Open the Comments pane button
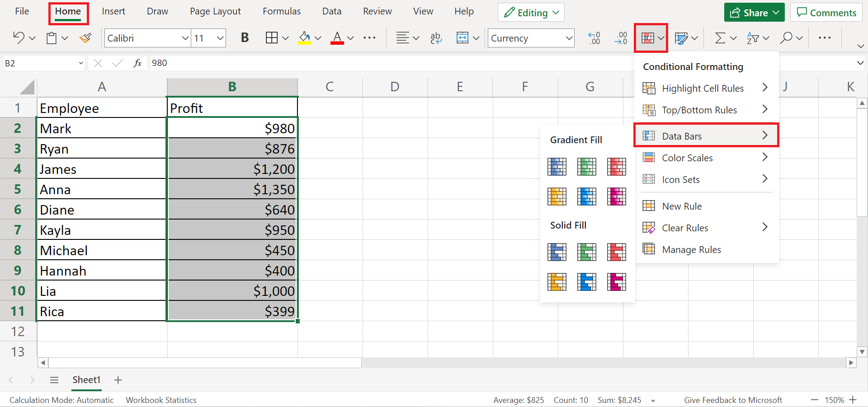The image size is (868, 407). tap(826, 13)
